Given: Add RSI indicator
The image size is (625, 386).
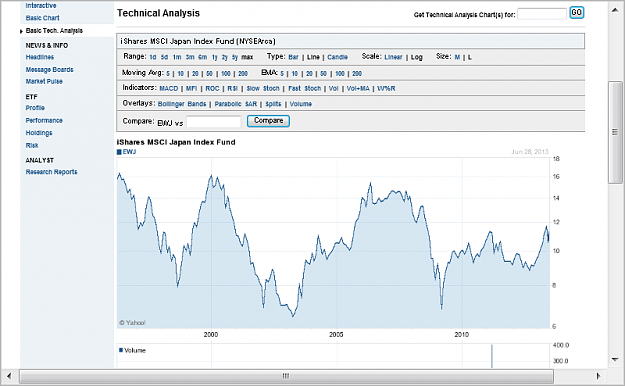Looking at the screenshot, I should click(x=232, y=89).
